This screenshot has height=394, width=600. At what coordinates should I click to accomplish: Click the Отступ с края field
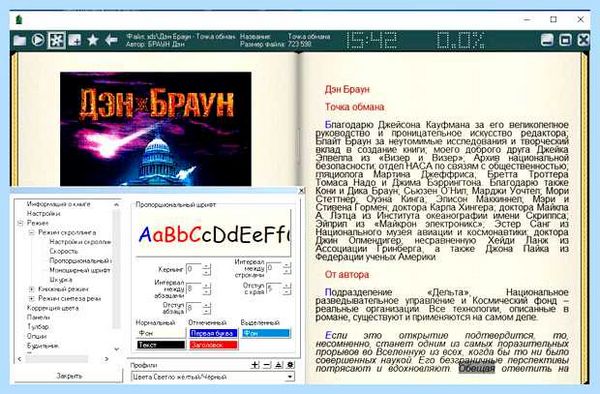coord(274,289)
